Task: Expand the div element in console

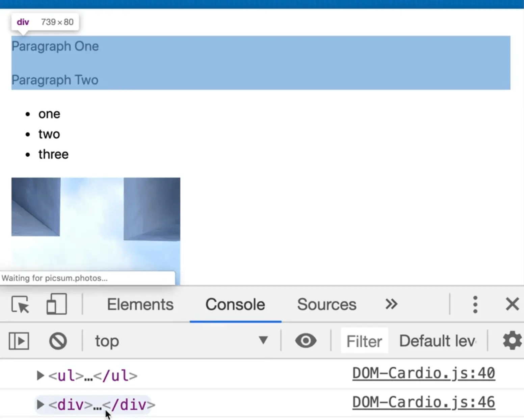Action: (40, 404)
